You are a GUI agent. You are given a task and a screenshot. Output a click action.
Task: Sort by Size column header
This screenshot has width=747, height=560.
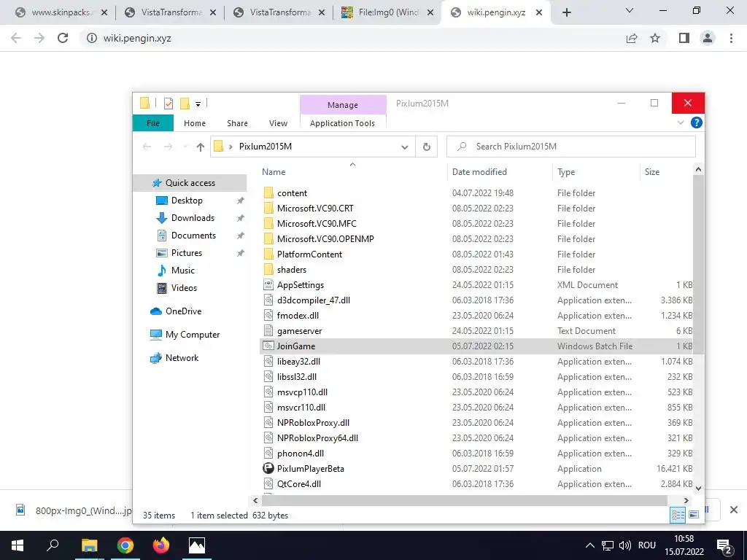[651, 172]
